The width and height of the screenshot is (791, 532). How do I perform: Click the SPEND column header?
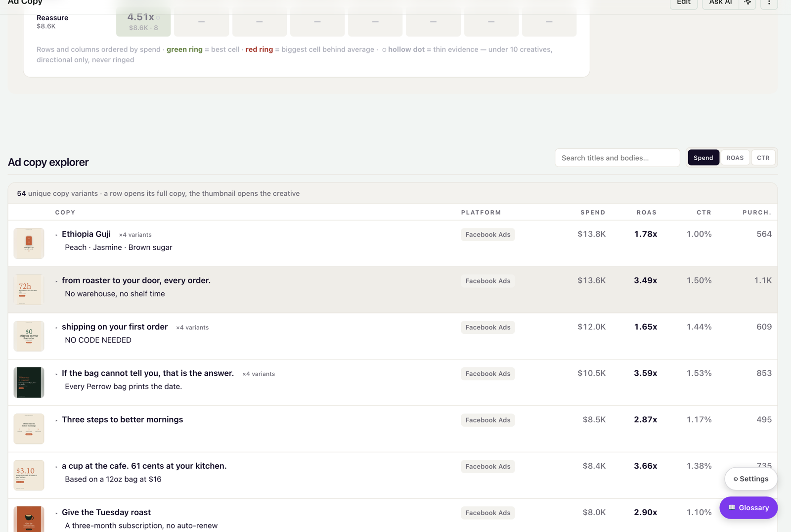[593, 212]
